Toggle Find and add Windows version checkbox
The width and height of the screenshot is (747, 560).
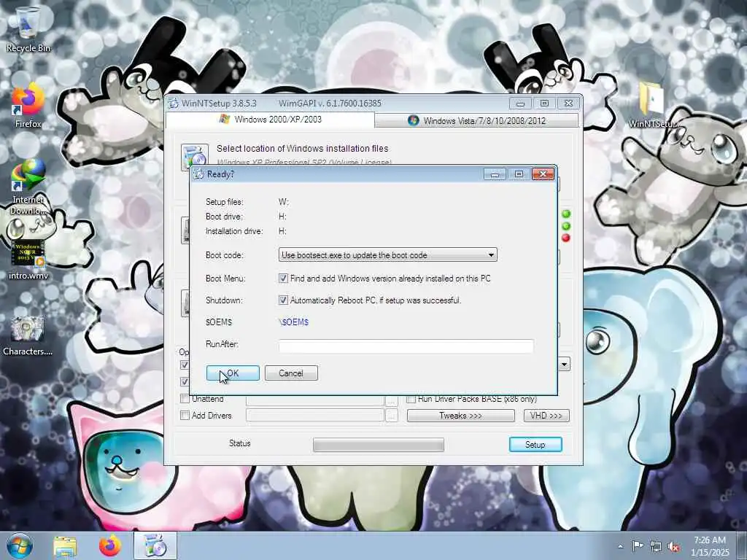tap(283, 278)
